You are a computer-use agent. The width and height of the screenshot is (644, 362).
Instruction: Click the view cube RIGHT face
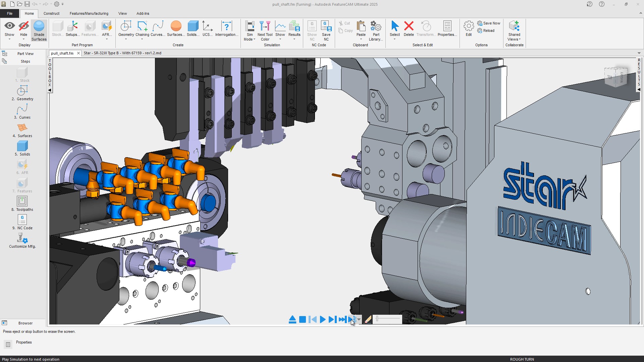coord(622,77)
